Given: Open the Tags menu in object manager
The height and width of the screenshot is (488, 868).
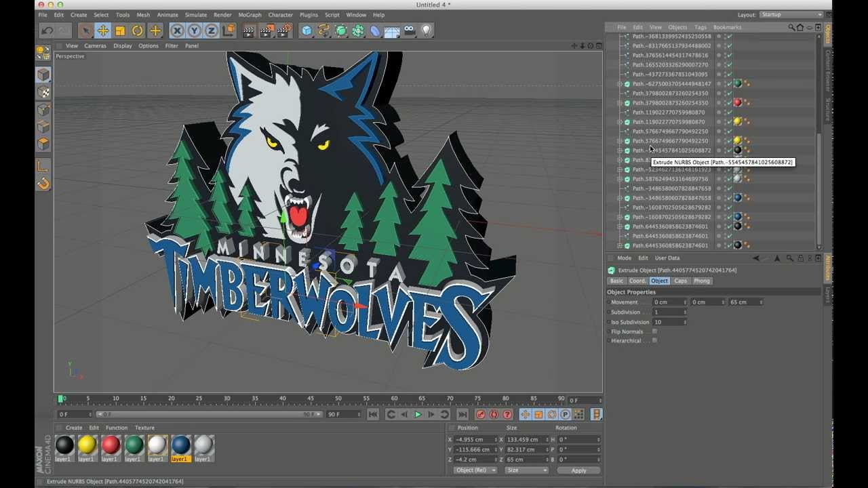Looking at the screenshot, I should (x=701, y=28).
